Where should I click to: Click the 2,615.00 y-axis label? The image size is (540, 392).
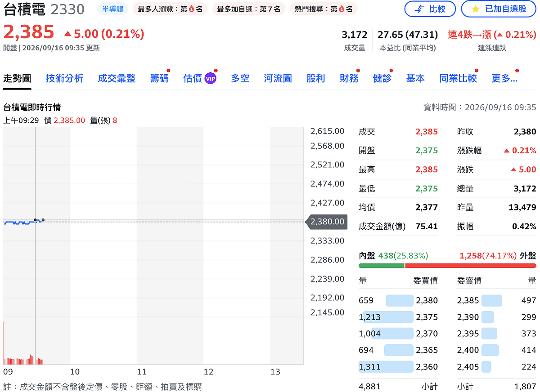pos(327,131)
